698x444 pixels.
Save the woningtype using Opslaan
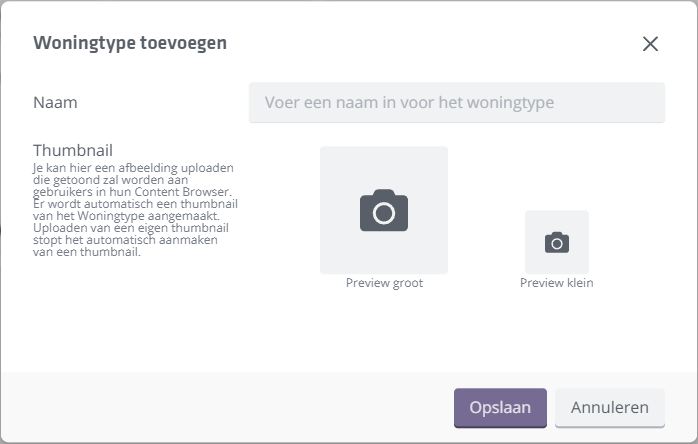[x=500, y=408]
